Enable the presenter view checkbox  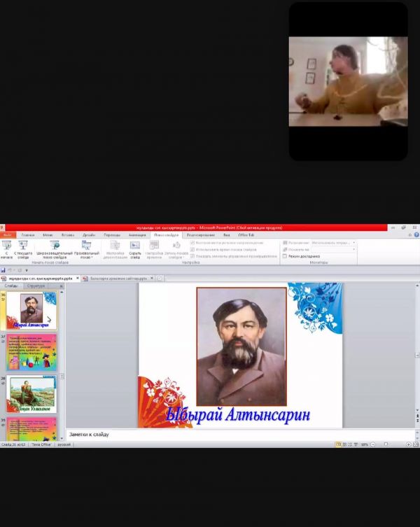coord(285,256)
